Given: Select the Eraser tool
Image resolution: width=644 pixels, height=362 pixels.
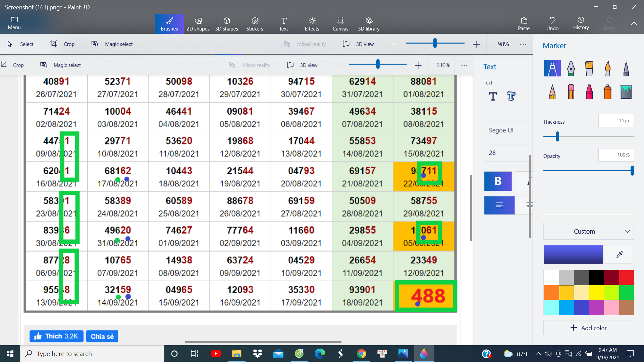Looking at the screenshot, I should (571, 91).
